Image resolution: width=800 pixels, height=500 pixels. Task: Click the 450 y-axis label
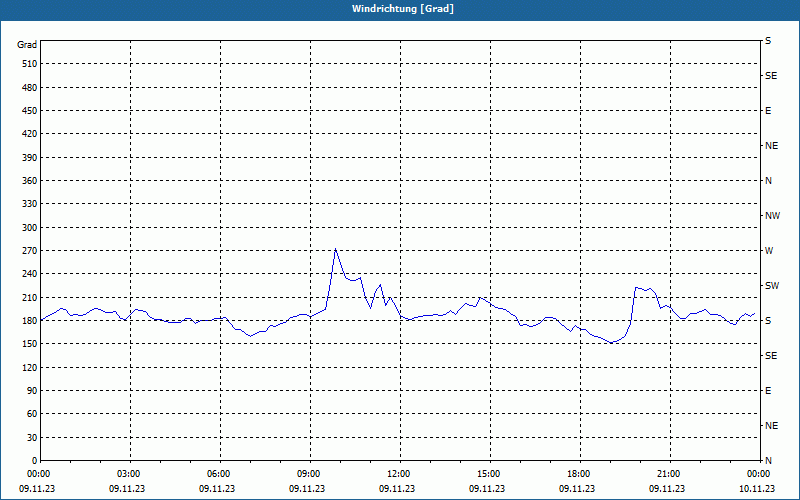30,111
